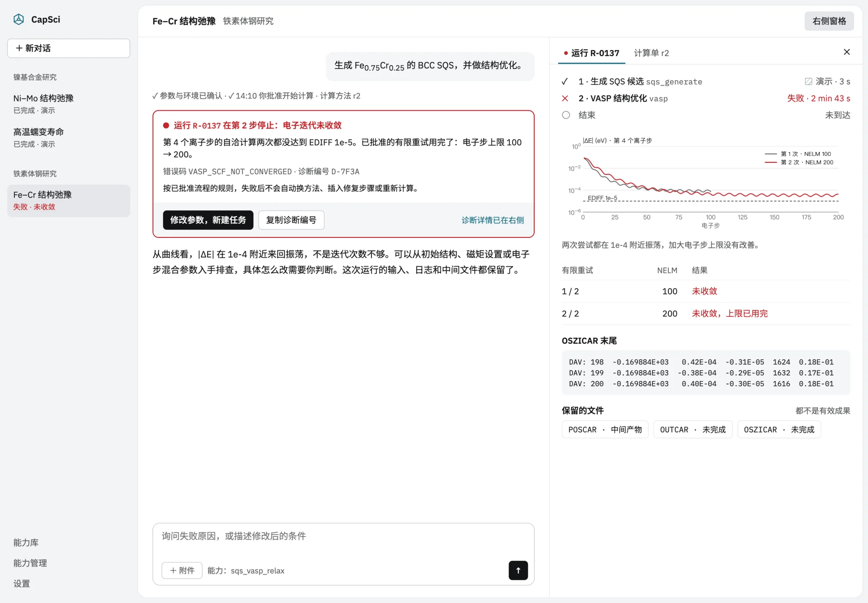Select retry row 1 / 2 未收敛
868x603 pixels.
tap(705, 291)
